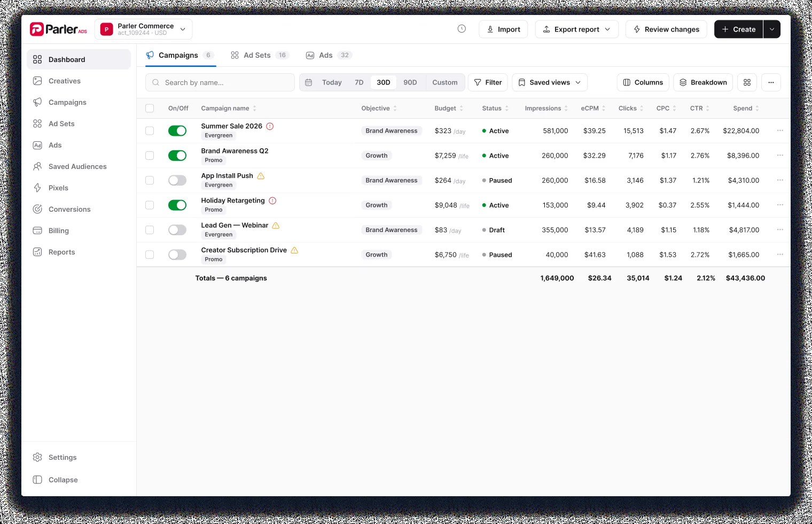Image resolution: width=812 pixels, height=524 pixels.
Task: Select the Today date range
Action: (x=332, y=82)
